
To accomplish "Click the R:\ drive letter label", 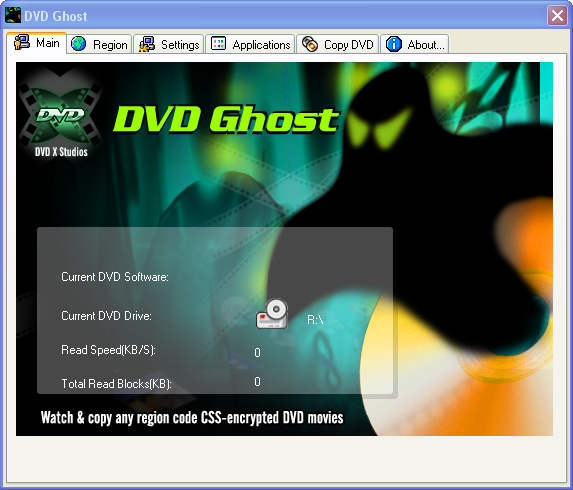I will (315, 320).
